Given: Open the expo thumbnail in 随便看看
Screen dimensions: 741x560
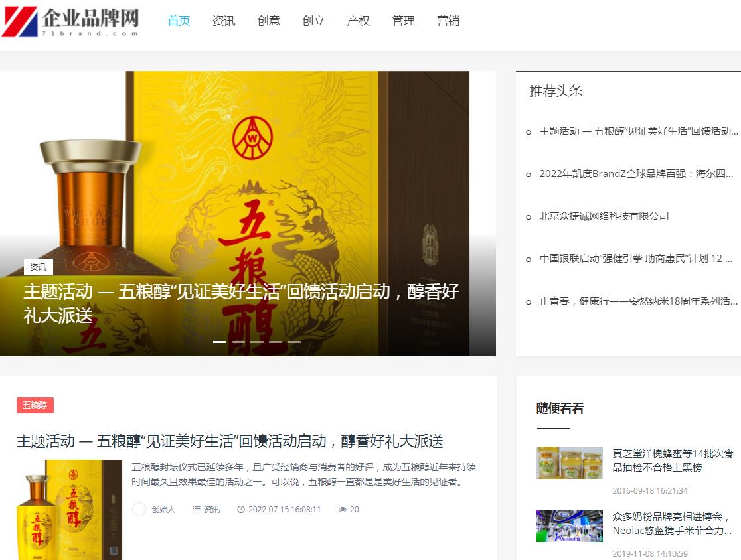Looking at the screenshot, I should (x=570, y=525).
